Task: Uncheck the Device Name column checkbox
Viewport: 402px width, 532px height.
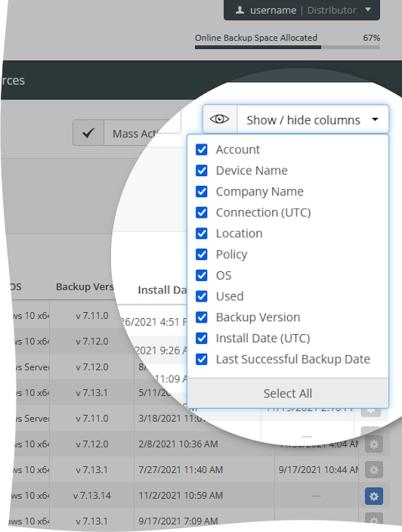Action: point(202,170)
